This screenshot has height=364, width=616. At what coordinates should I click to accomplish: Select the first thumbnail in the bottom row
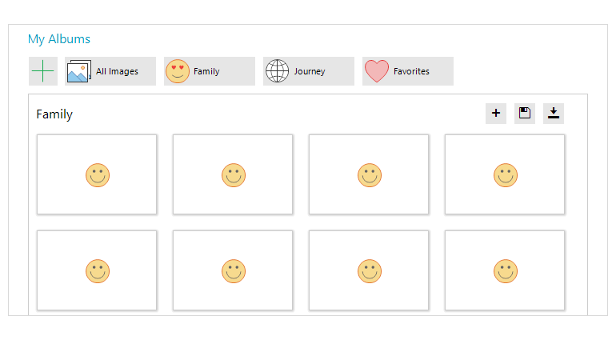[x=97, y=270]
